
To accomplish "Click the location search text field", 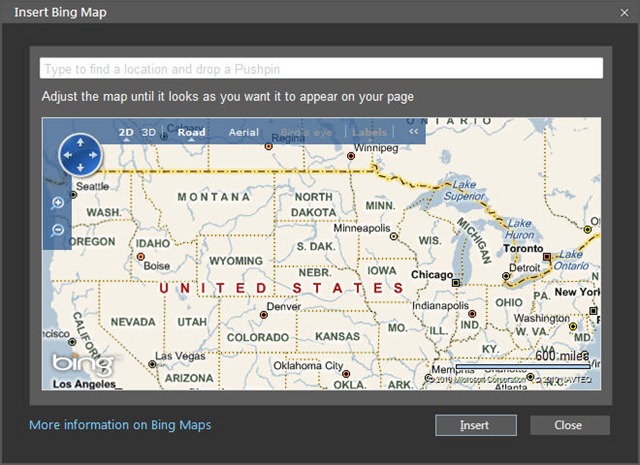I will tap(321, 68).
